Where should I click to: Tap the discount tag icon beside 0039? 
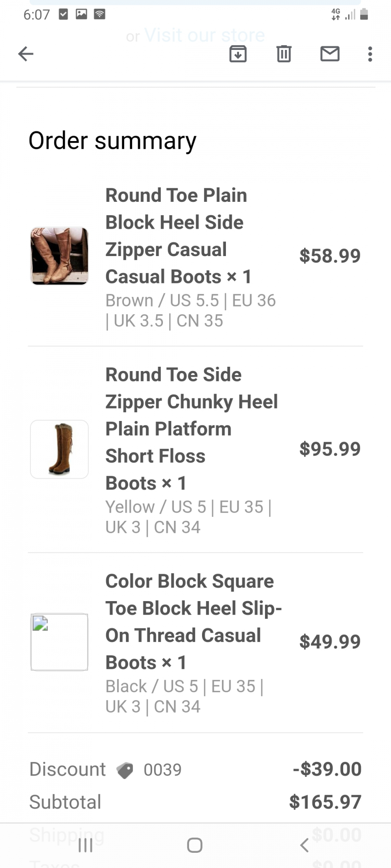point(125,770)
